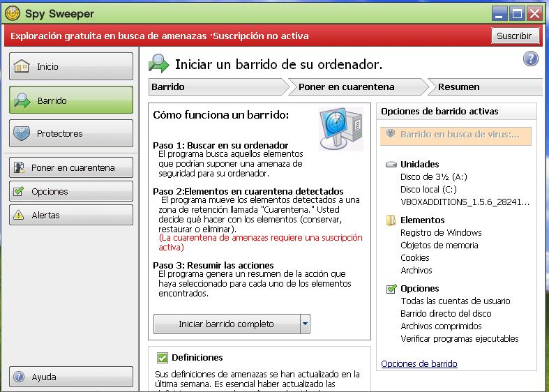
Task: Click the Unidades heading
Action: pos(419,164)
